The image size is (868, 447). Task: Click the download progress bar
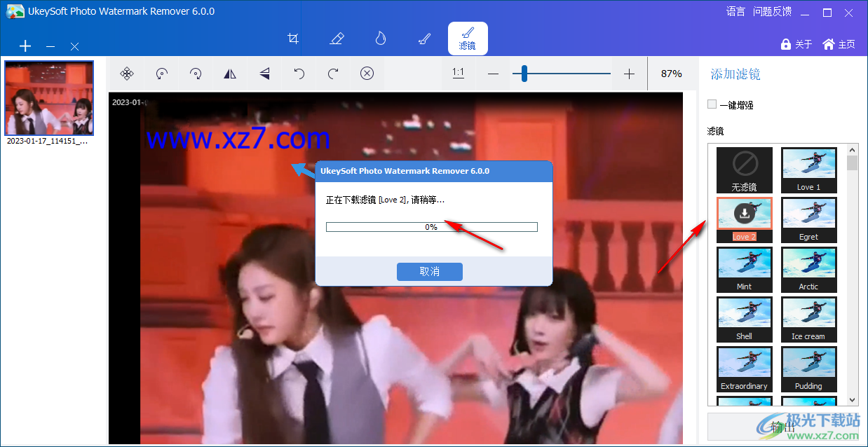[431, 227]
